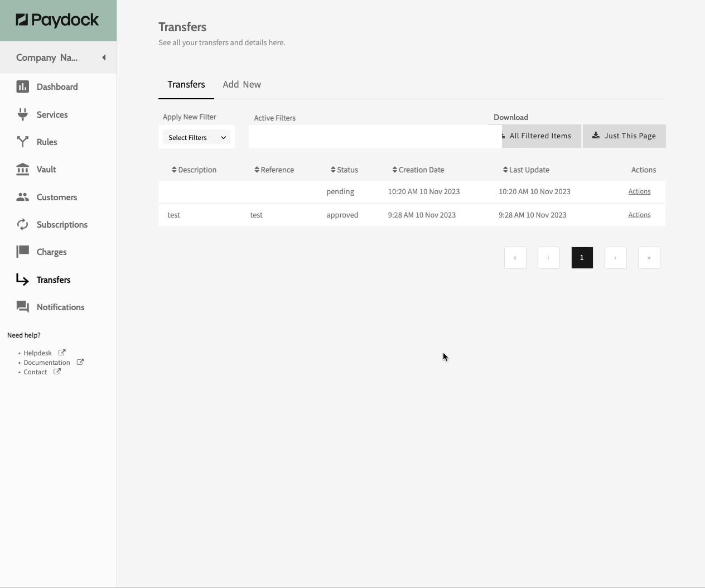Sort table by Creation Date column
705x588 pixels.
point(418,170)
